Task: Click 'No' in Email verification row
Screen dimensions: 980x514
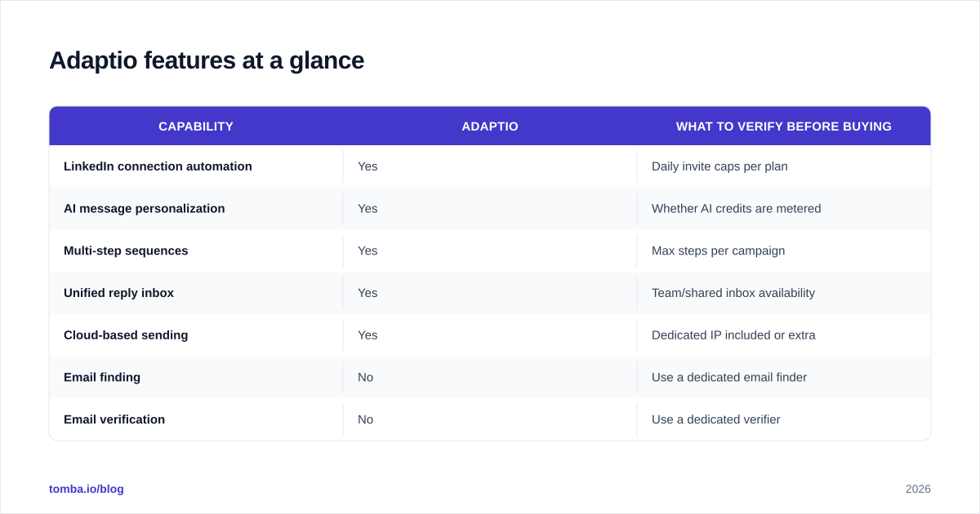Action: (365, 419)
